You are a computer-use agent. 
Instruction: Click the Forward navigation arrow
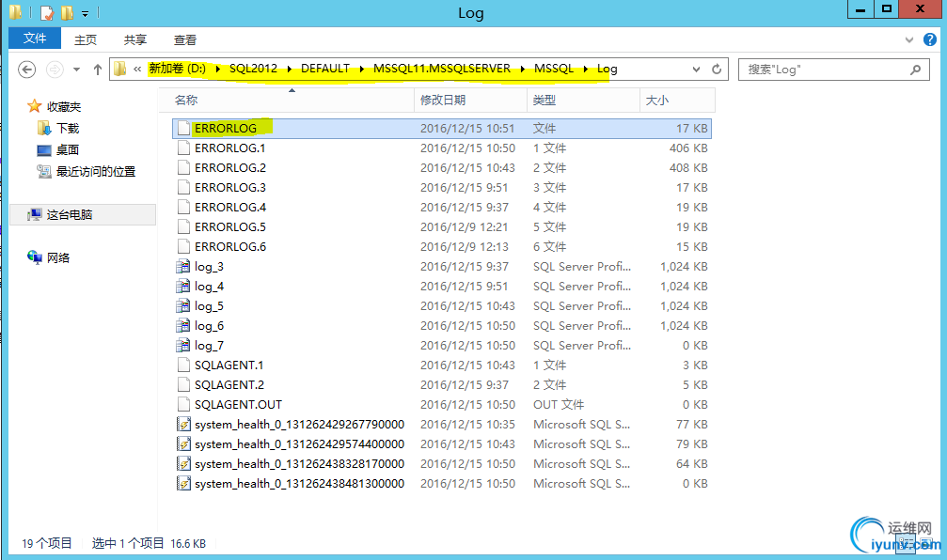point(55,70)
